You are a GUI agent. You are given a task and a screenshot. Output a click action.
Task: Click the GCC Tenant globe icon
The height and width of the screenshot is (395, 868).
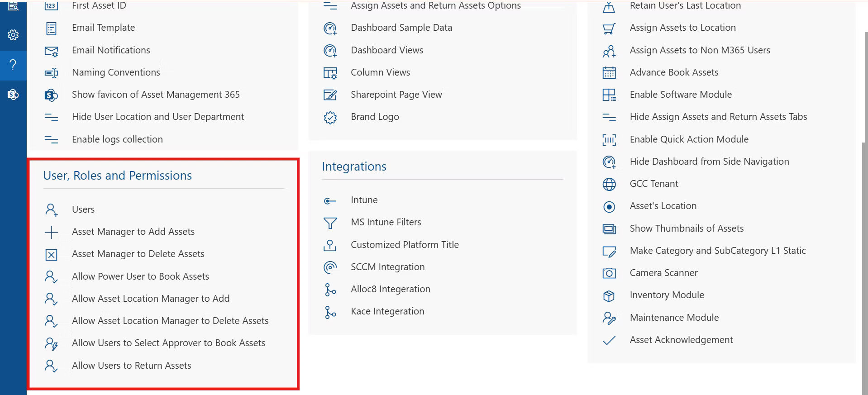(x=609, y=184)
